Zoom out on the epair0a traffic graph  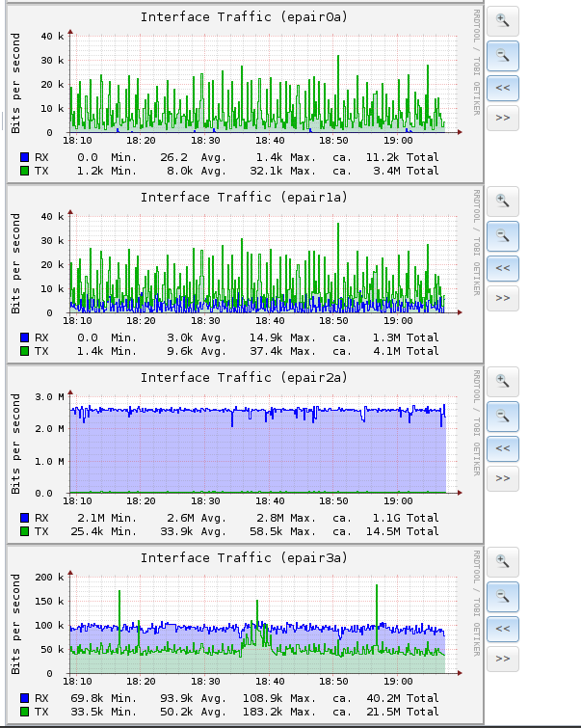click(502, 54)
